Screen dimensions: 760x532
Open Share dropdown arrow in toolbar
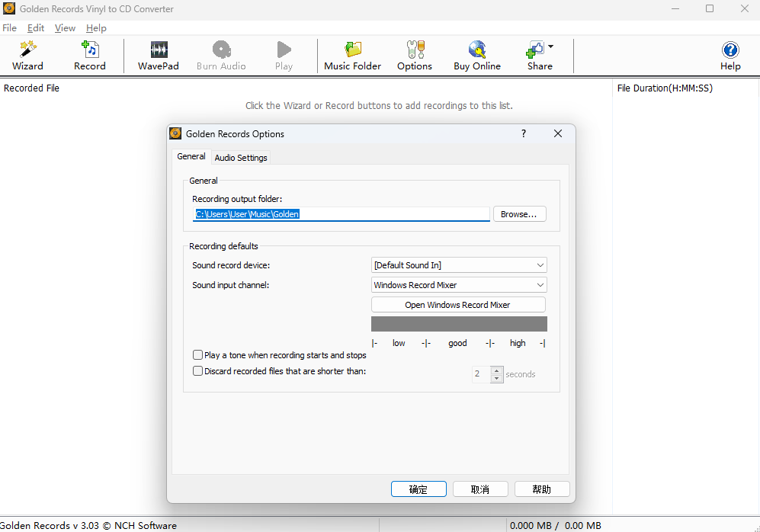tap(551, 46)
